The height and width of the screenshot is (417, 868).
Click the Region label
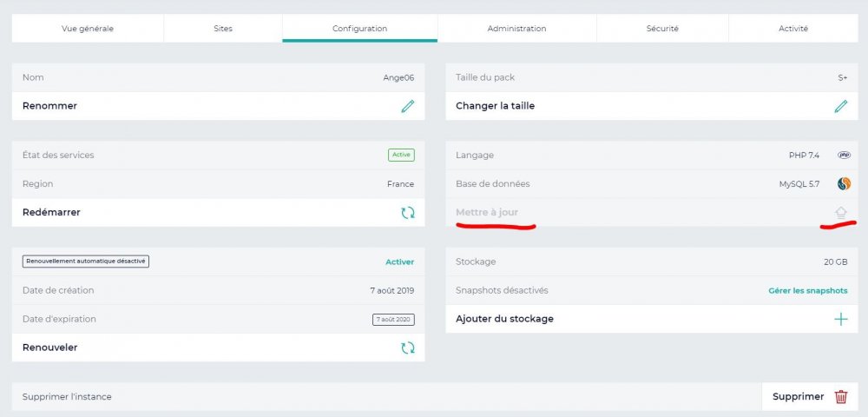pyautogui.click(x=37, y=184)
